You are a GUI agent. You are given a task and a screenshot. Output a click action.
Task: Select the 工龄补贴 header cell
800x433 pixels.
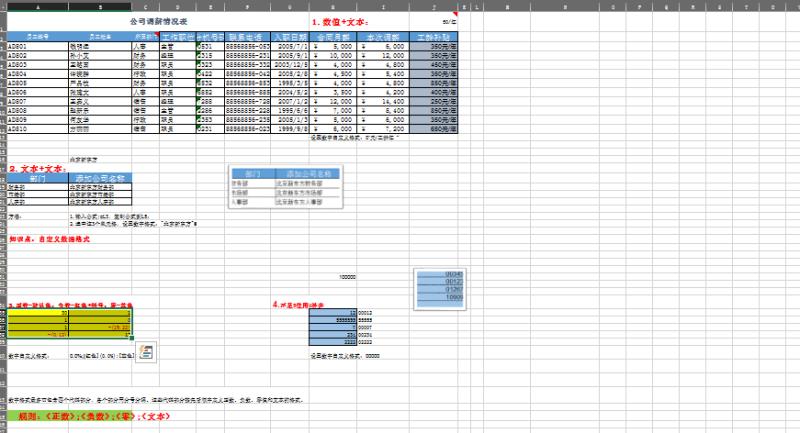click(434, 37)
